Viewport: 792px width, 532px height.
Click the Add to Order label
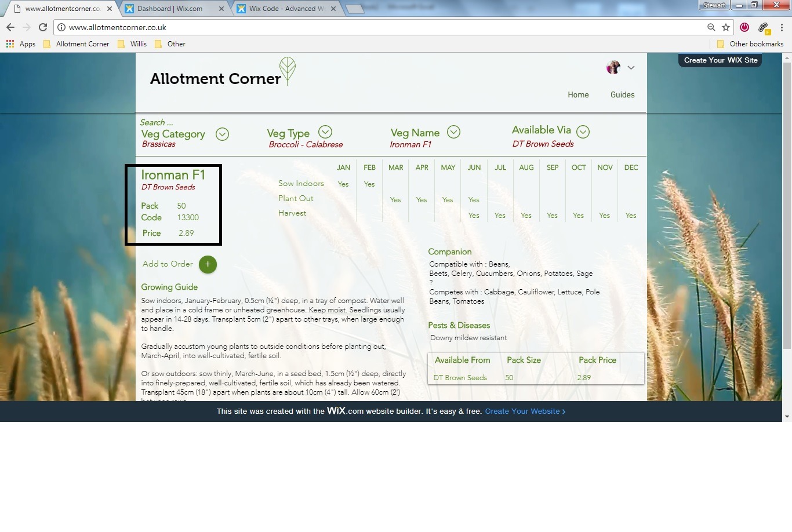click(168, 264)
